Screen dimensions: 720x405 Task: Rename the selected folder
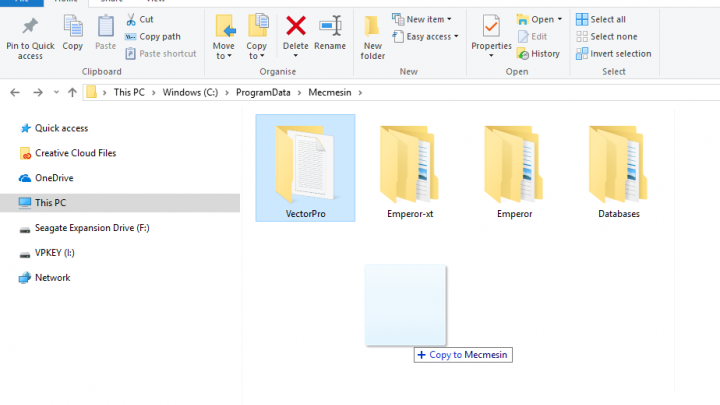click(330, 33)
